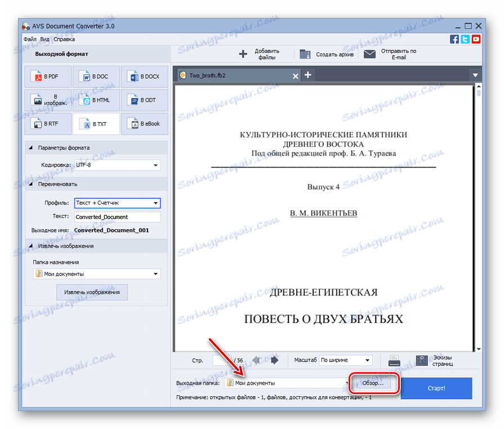The height and width of the screenshot is (429, 504).
Task: Select the HTML output format
Action: [x=96, y=100]
